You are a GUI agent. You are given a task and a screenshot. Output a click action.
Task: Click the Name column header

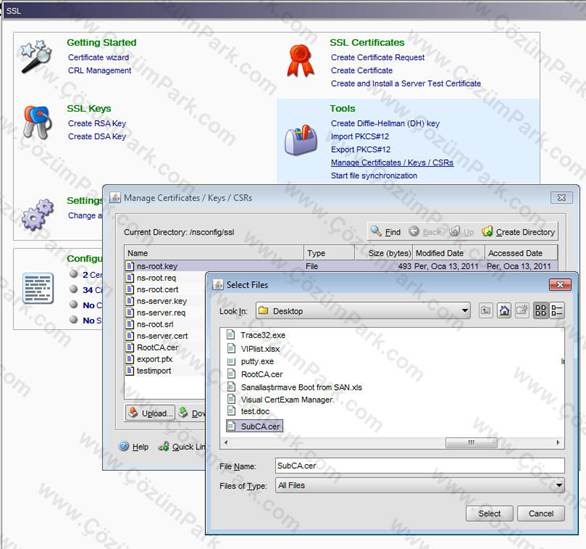[x=214, y=253]
